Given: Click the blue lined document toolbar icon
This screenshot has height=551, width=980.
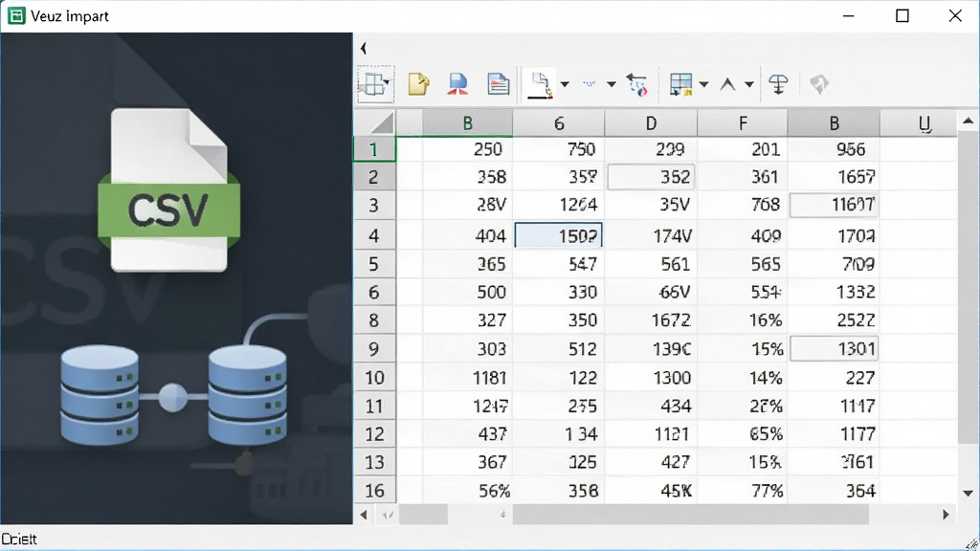Looking at the screenshot, I should (x=498, y=84).
